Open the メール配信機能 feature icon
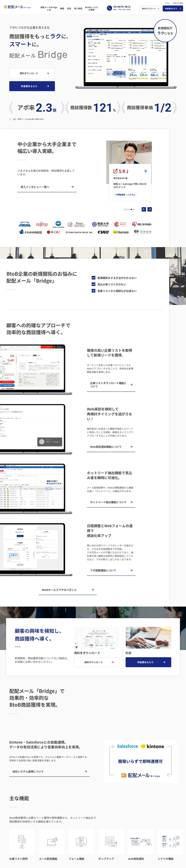 click(x=52, y=841)
